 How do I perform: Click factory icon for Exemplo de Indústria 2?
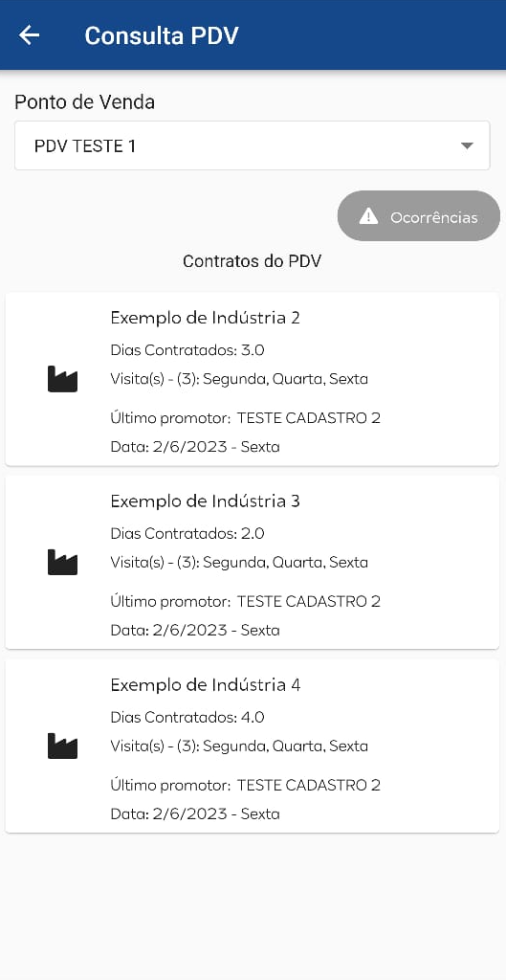62,379
